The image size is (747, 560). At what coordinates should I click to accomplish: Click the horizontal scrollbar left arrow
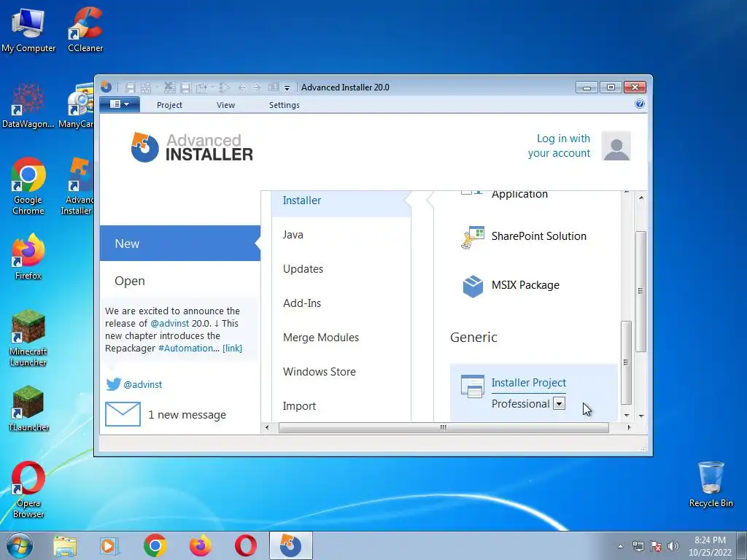click(267, 427)
